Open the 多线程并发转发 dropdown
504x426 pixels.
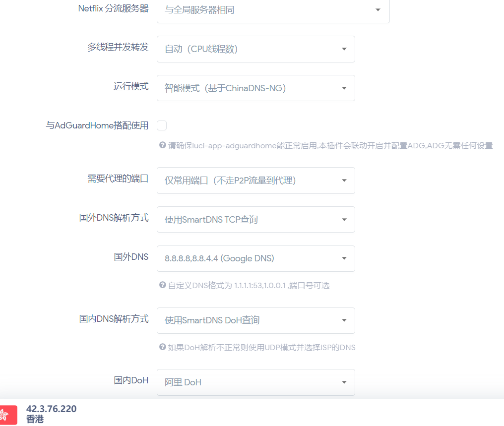pos(256,49)
